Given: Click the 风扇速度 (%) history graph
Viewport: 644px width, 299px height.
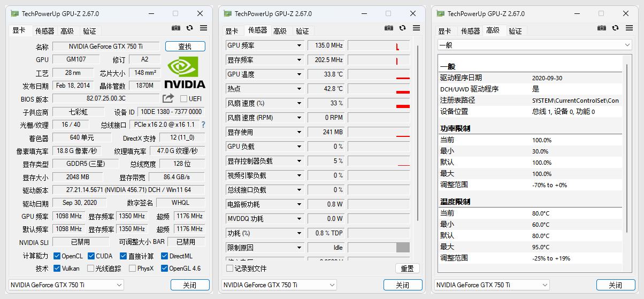Looking at the screenshot, I should [x=379, y=103].
